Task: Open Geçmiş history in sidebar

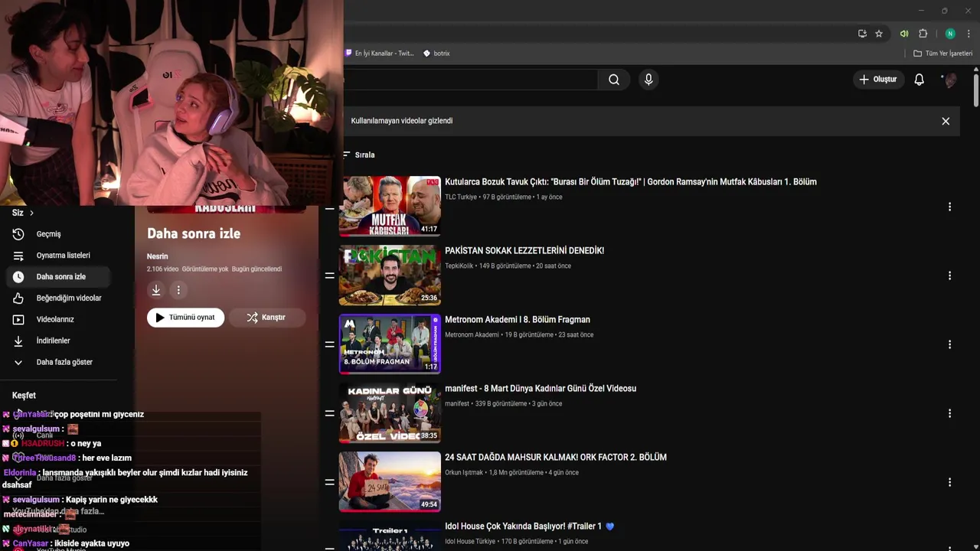Action: 58,234
